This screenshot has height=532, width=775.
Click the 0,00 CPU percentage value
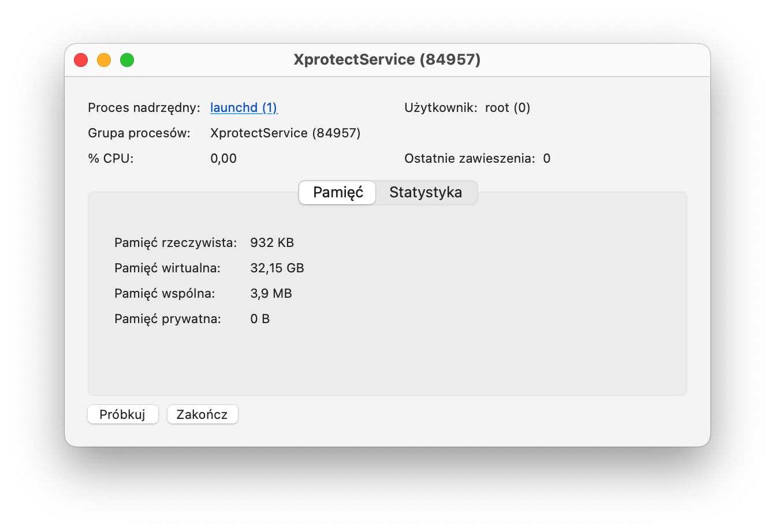(x=223, y=159)
